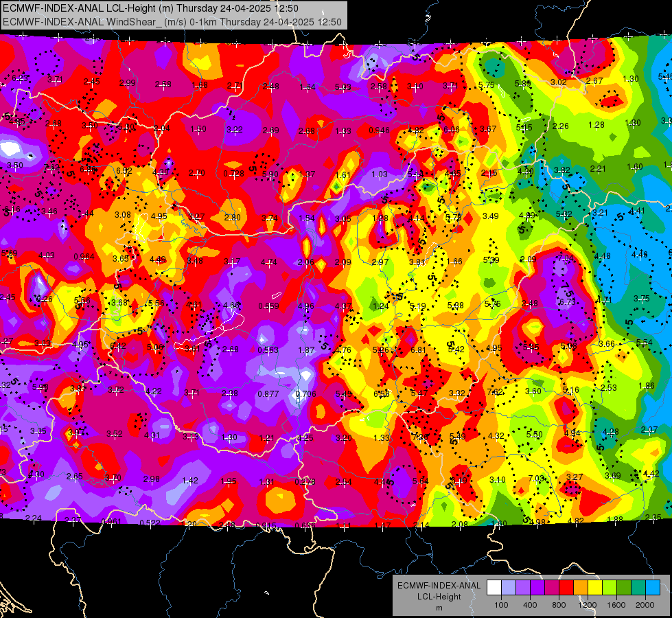The image size is (672, 618).
Task: Click the '1600' legend scale label
Action: pyautogui.click(x=616, y=605)
